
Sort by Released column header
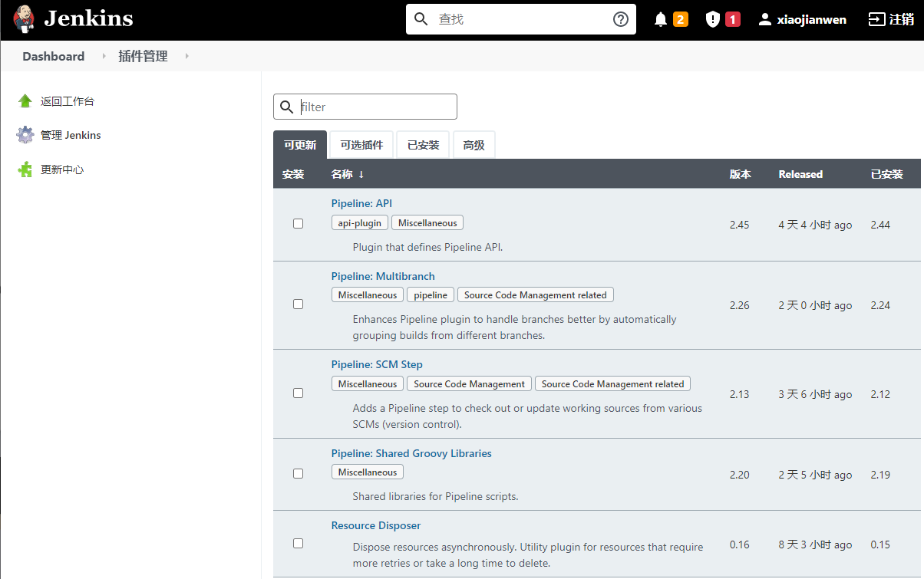pos(800,174)
